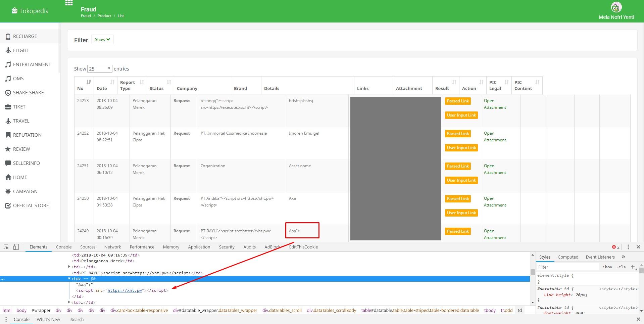Toggle the .cls class editor in Styles
The image size is (644, 324).
tap(621, 267)
